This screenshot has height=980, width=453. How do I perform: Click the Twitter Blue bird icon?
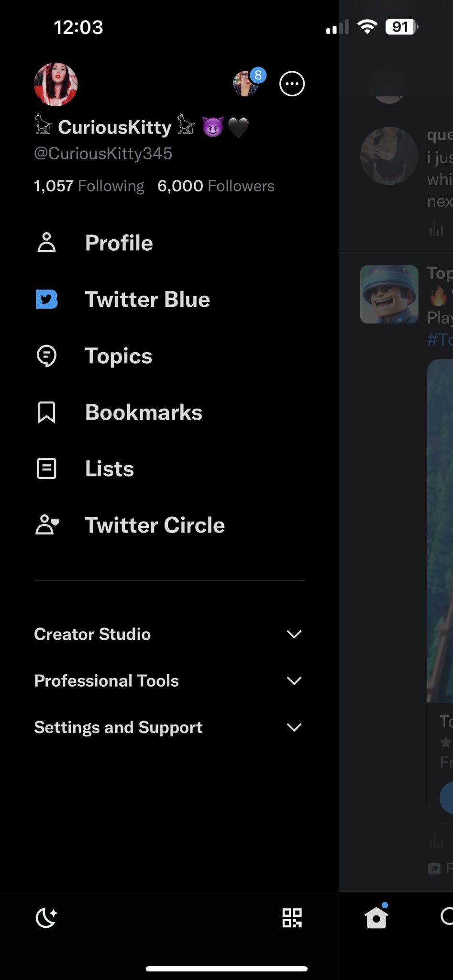(x=46, y=299)
